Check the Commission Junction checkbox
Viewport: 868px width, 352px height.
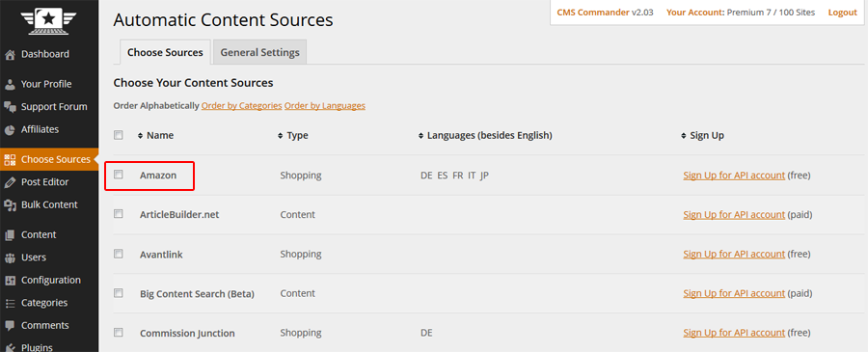pos(118,332)
